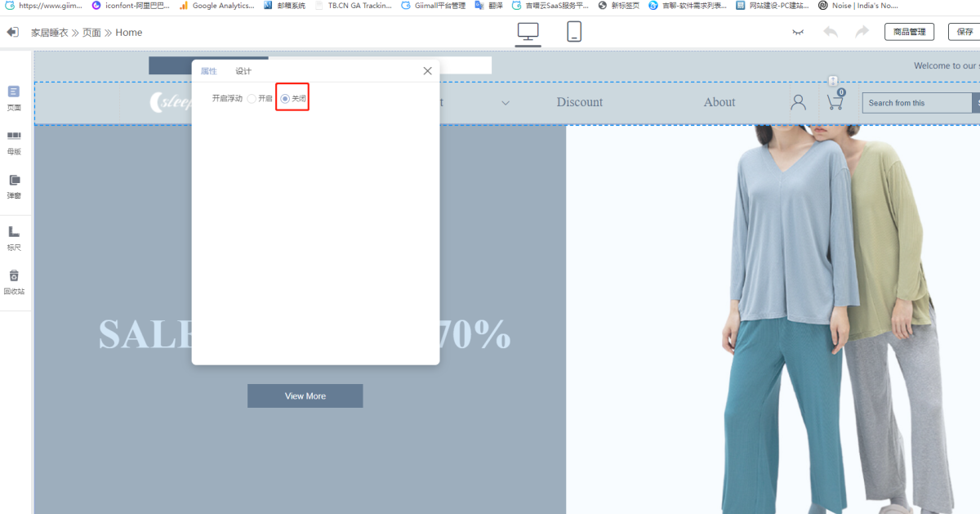980x514 pixels.
Task: Open the 母版 (Master) sidebar panel
Action: [14, 141]
